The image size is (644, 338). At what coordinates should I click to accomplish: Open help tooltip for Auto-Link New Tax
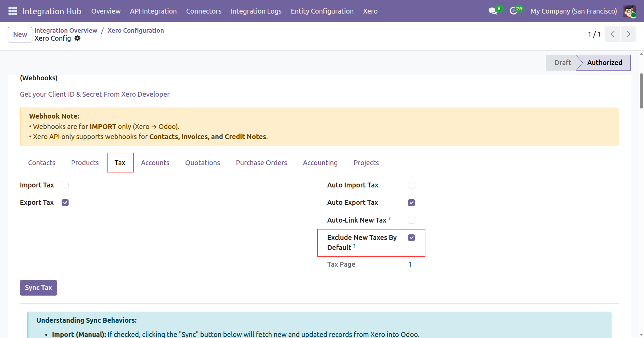coord(390,218)
